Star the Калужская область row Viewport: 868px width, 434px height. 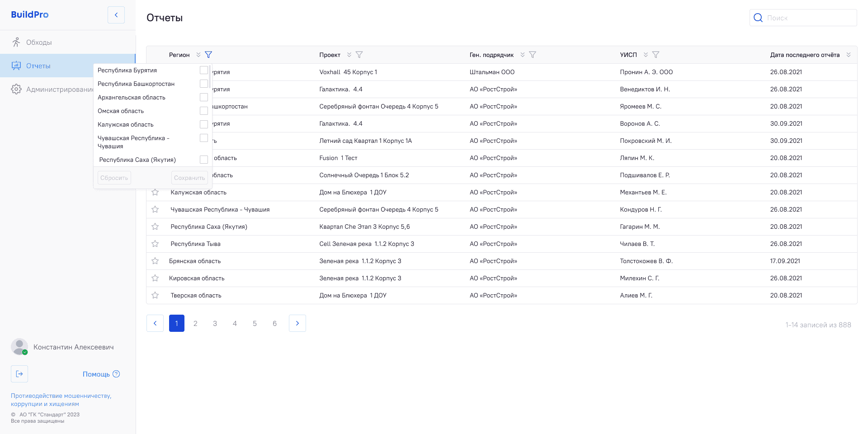point(155,193)
